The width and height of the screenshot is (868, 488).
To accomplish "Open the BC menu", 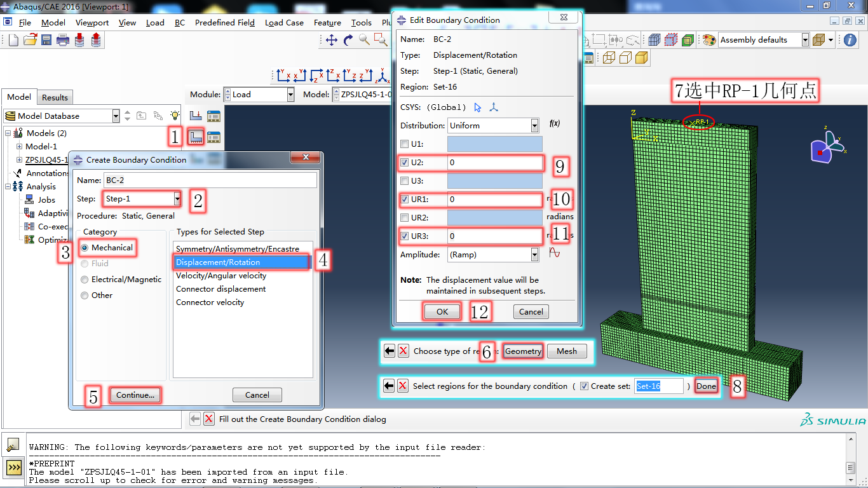I will click(x=180, y=23).
